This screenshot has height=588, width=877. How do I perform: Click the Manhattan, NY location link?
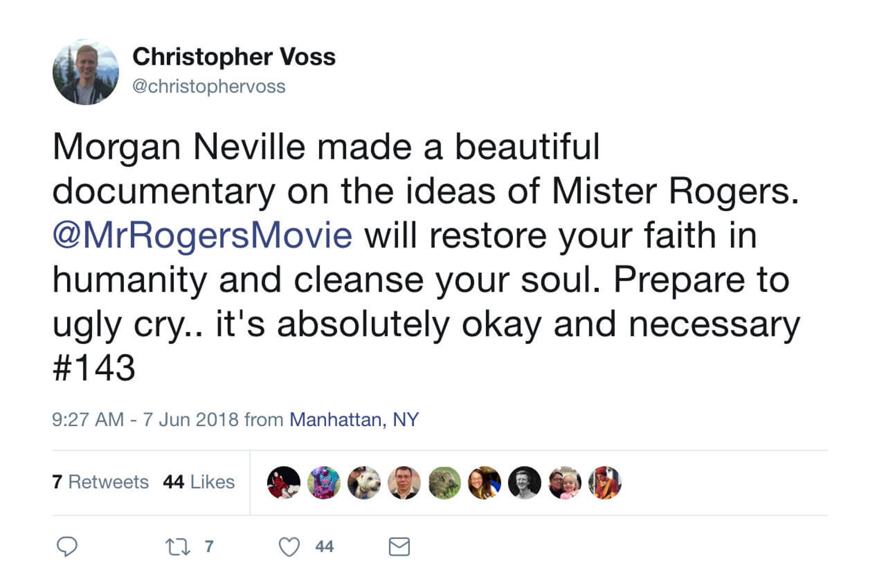pos(354,420)
